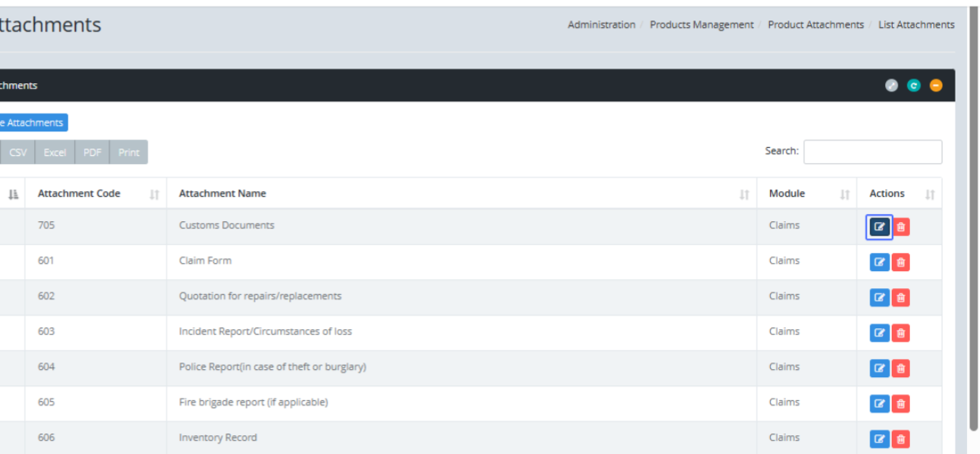Image resolution: width=980 pixels, height=454 pixels.
Task: Edit the Fire brigade report row
Action: (879, 403)
